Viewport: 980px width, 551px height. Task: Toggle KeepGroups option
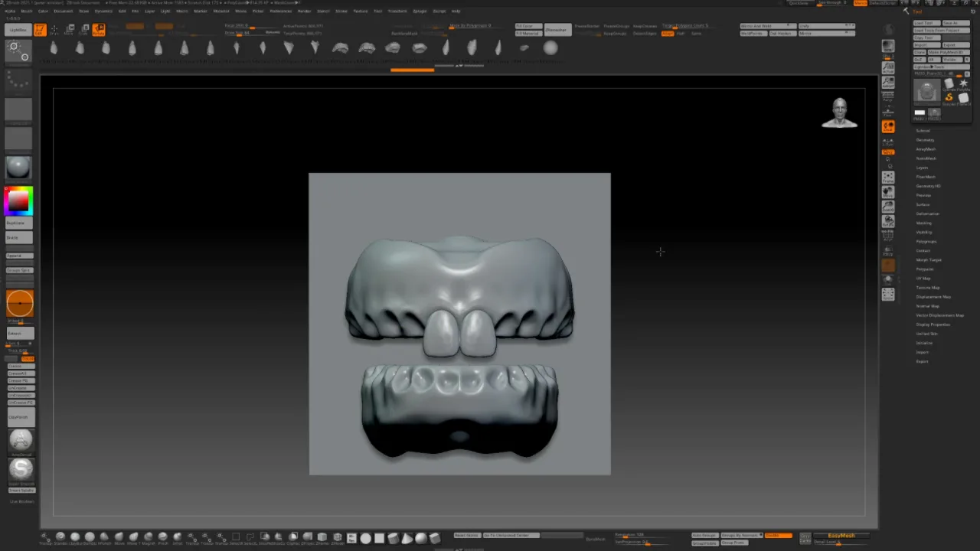click(x=616, y=34)
